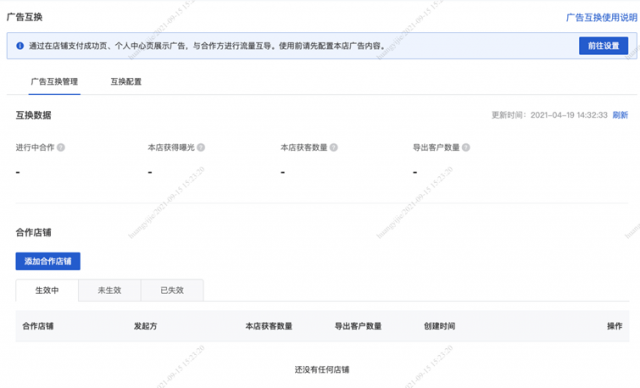Image resolution: width=640 pixels, height=388 pixels.
Task: Switch to the 互换配置 tab
Action: (x=126, y=82)
